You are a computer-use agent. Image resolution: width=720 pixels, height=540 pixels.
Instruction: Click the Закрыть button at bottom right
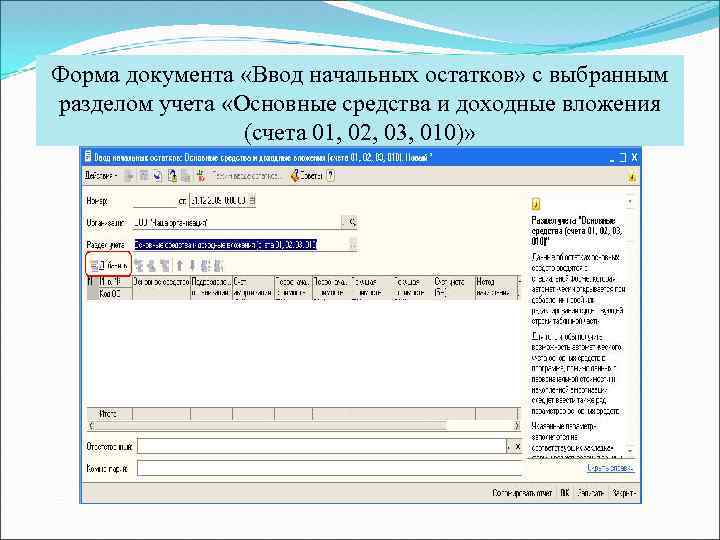(624, 493)
